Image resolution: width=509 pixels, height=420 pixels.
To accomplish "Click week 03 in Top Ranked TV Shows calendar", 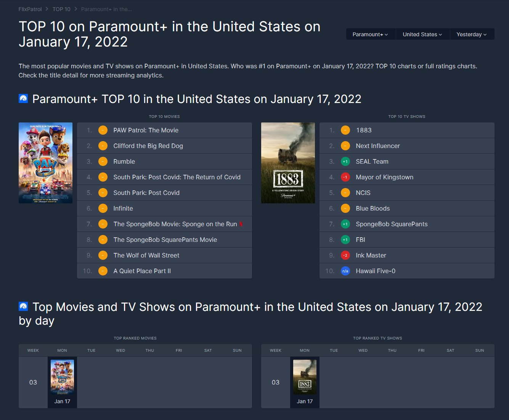I will point(276,382).
